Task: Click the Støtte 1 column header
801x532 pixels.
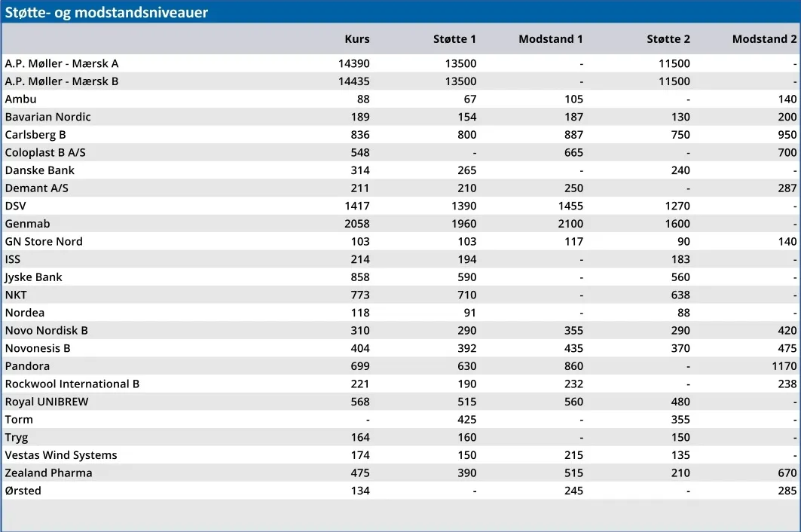Action: pyautogui.click(x=454, y=39)
